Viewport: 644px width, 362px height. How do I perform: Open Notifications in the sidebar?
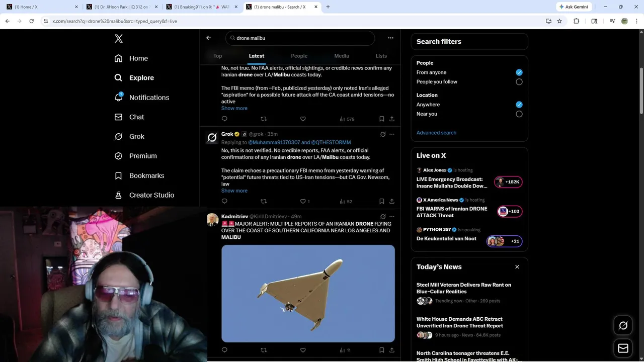coord(141,98)
